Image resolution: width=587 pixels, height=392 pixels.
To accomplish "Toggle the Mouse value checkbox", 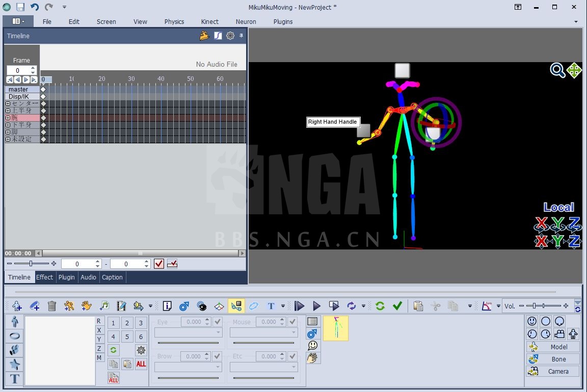I will pos(292,321).
